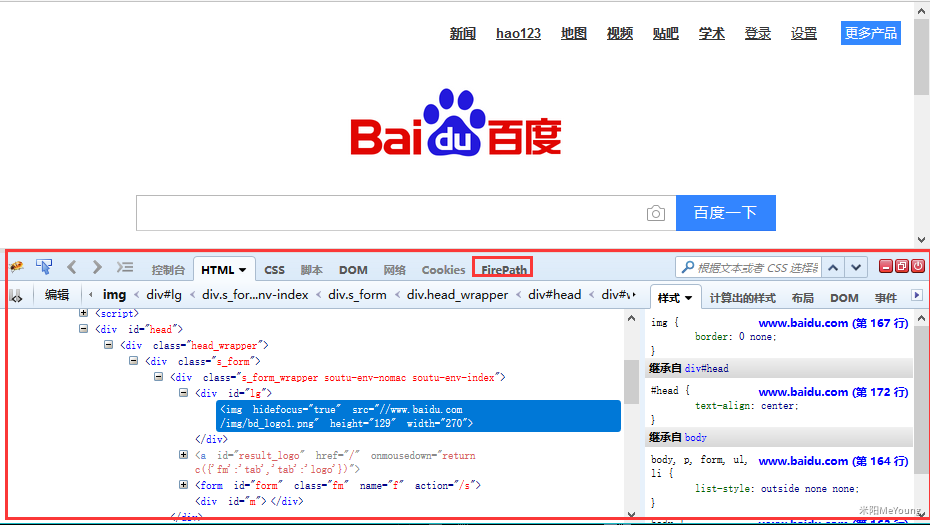Select div.head_wrapper in the breadcrumb path

[457, 295]
